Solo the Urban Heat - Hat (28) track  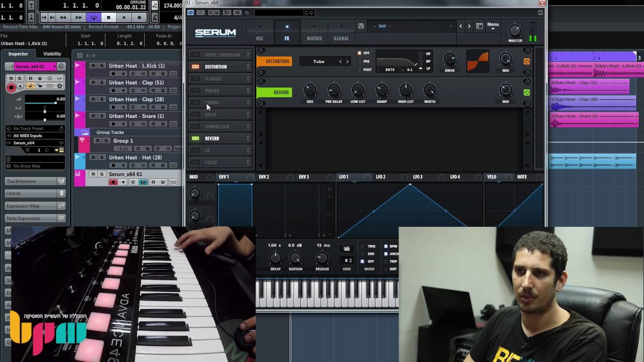tap(102, 157)
